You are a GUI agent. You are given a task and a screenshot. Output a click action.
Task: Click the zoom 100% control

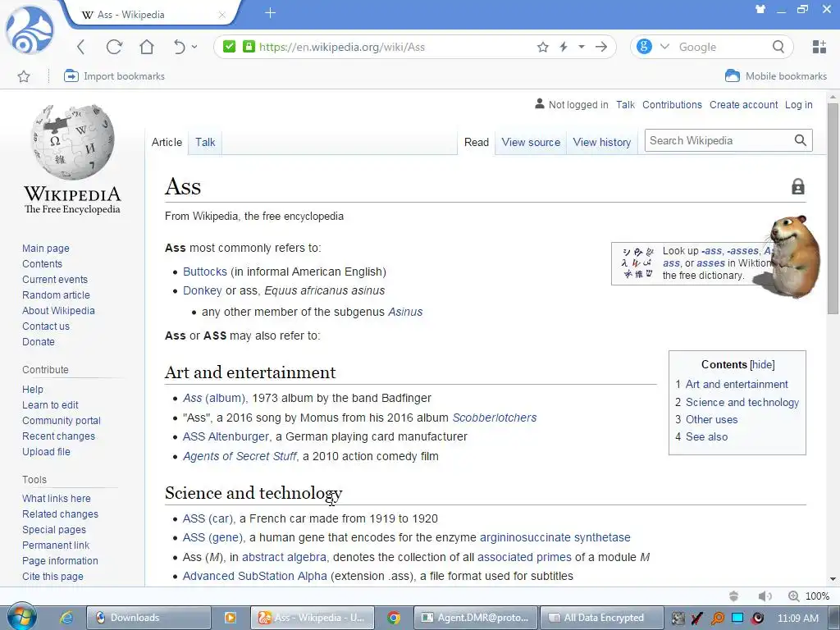[809, 596]
